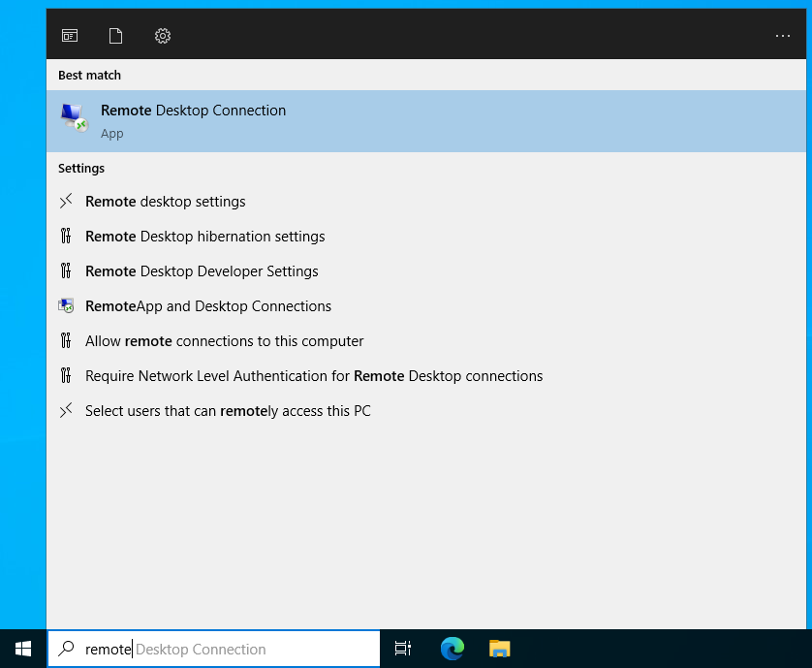Image resolution: width=812 pixels, height=668 pixels.
Task: Select Allow remote connections to this computer
Action: point(224,341)
